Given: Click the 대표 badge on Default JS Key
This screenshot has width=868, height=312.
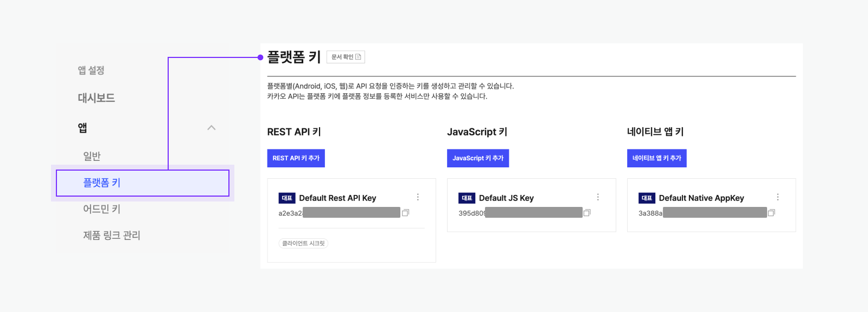Looking at the screenshot, I should [x=465, y=198].
